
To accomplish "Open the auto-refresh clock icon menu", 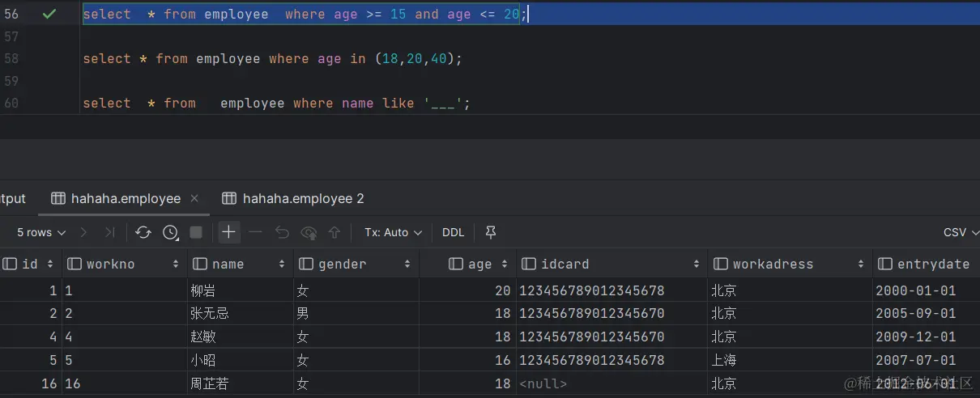I will (170, 232).
